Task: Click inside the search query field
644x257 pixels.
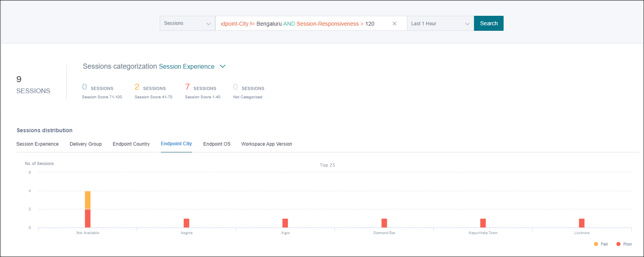Action: pos(300,24)
